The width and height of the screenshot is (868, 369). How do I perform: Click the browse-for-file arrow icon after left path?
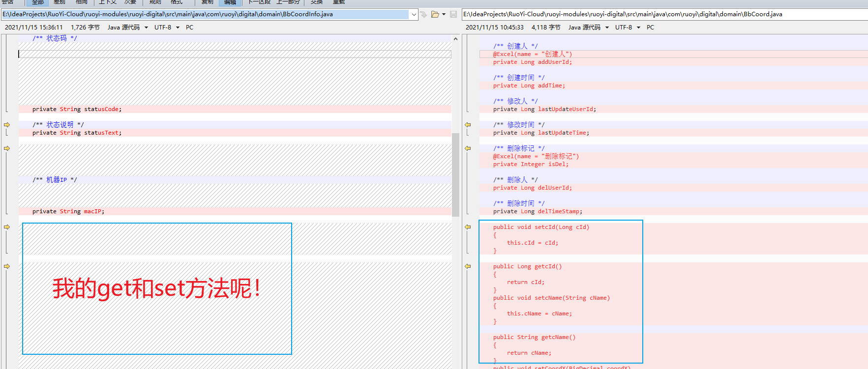coord(423,14)
